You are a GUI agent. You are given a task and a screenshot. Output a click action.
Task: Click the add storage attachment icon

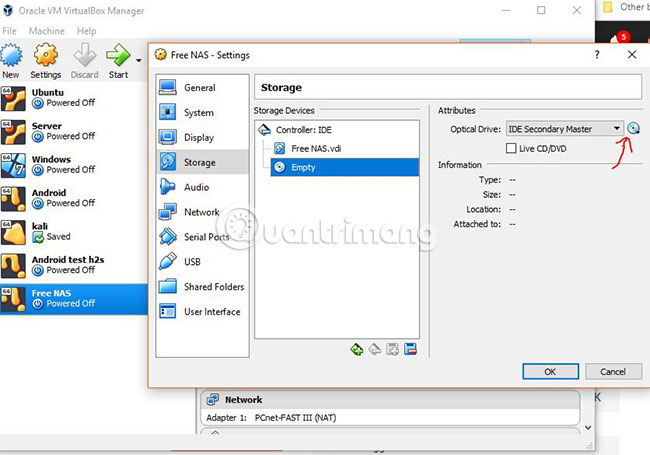[393, 349]
